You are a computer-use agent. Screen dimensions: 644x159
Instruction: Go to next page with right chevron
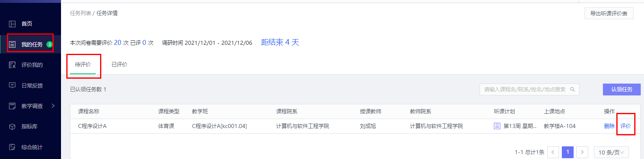pyautogui.click(x=582, y=152)
